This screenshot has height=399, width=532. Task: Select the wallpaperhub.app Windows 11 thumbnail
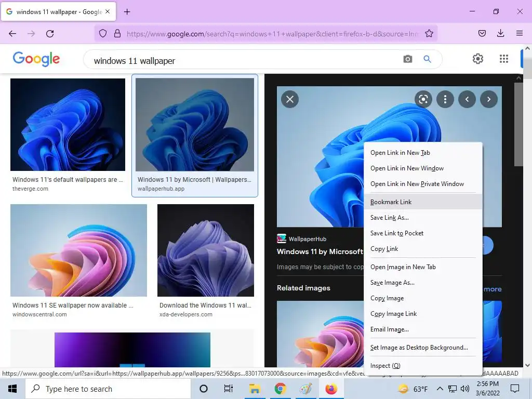194,125
